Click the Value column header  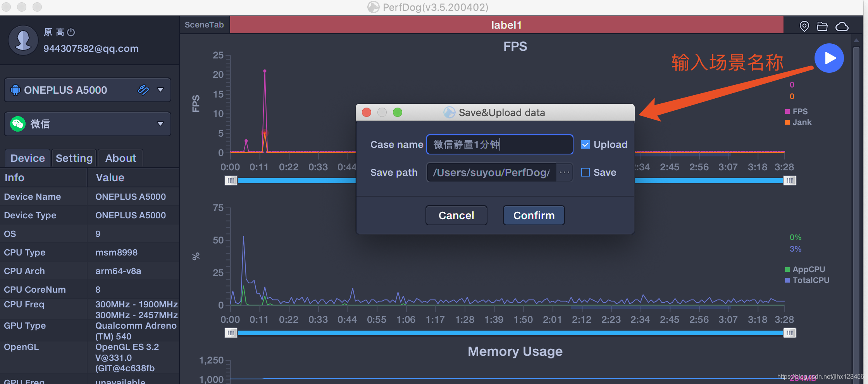pyautogui.click(x=134, y=178)
